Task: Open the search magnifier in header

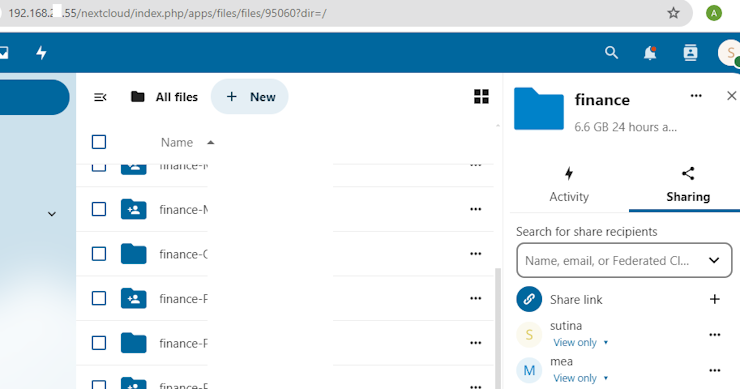Action: (x=611, y=52)
